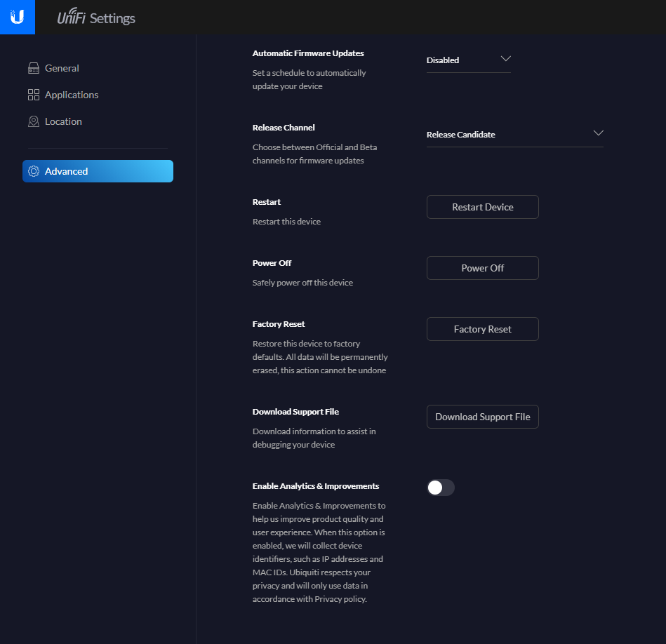Image resolution: width=666 pixels, height=644 pixels.
Task: Go to the General settings section
Action: coord(62,68)
